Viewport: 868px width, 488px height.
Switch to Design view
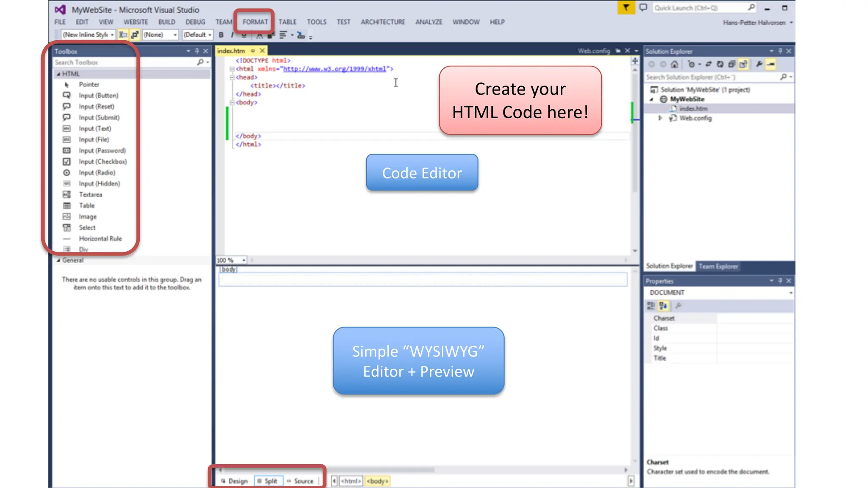[234, 481]
